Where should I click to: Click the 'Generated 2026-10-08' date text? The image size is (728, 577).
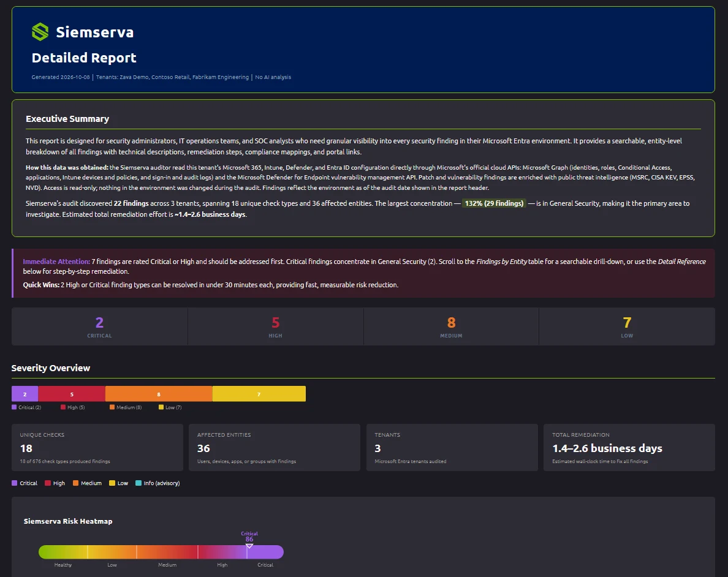[x=60, y=77]
